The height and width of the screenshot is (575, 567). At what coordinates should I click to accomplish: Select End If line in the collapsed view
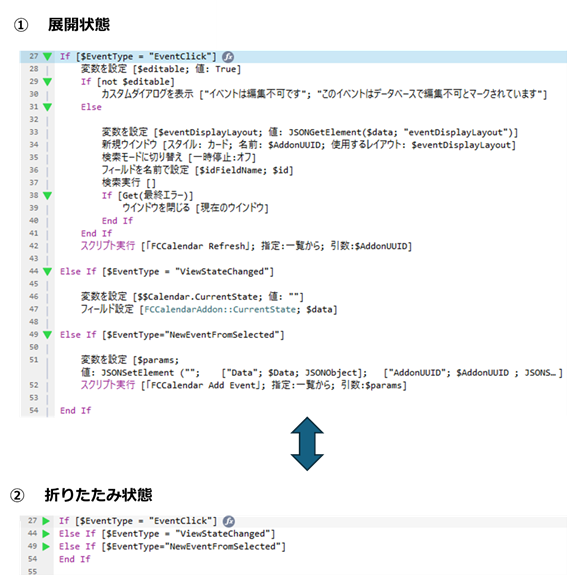point(75,559)
